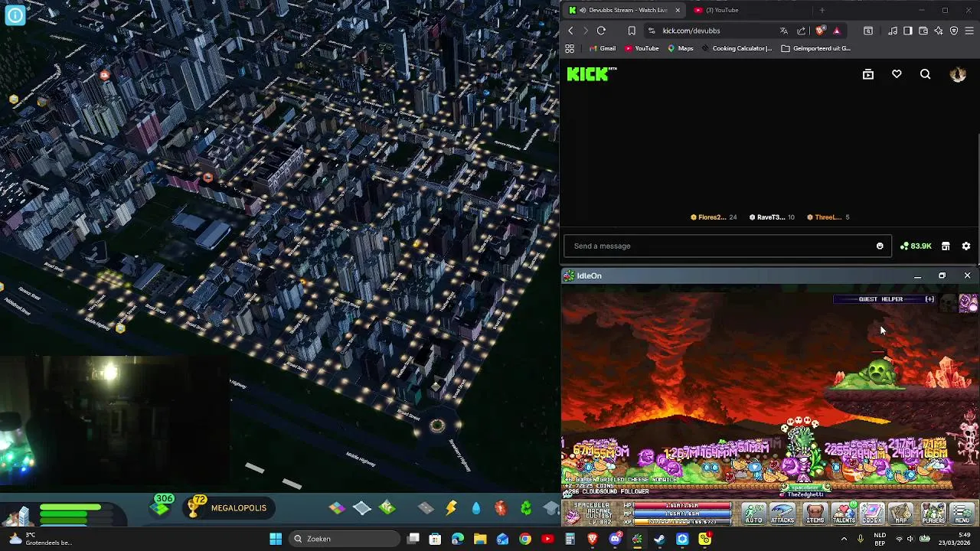980x551 pixels.
Task: Expand the Geïmporteerd uit G... bookmarks folder
Action: tap(816, 48)
